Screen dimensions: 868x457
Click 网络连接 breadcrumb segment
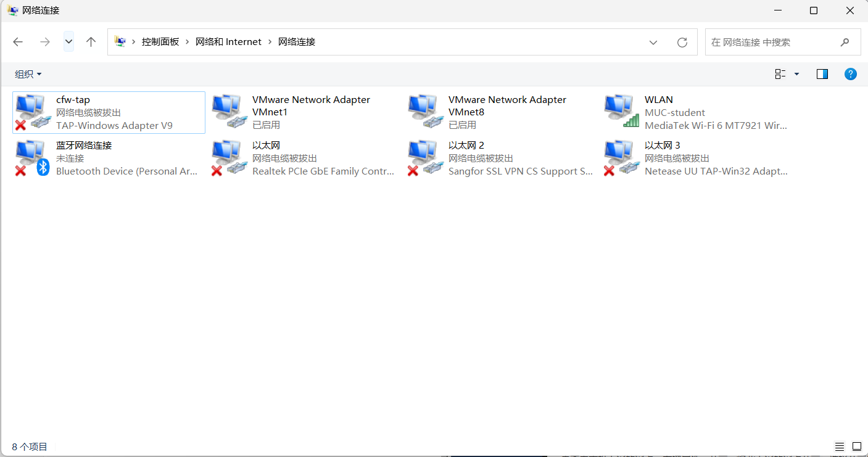pos(297,42)
